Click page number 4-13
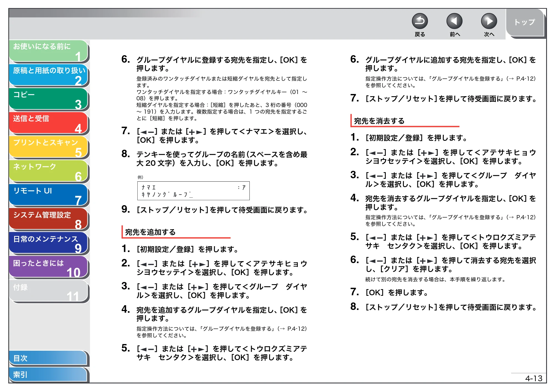 [534, 378]
